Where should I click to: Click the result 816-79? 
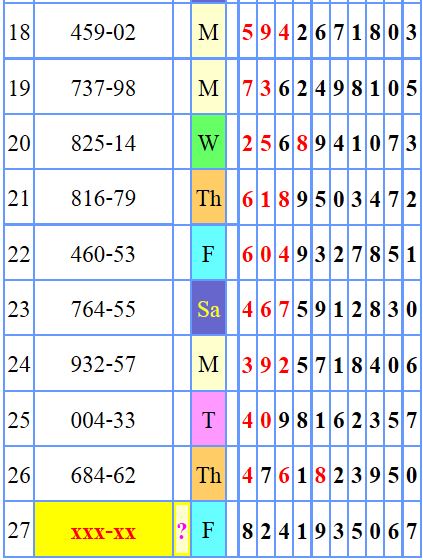[x=103, y=198]
